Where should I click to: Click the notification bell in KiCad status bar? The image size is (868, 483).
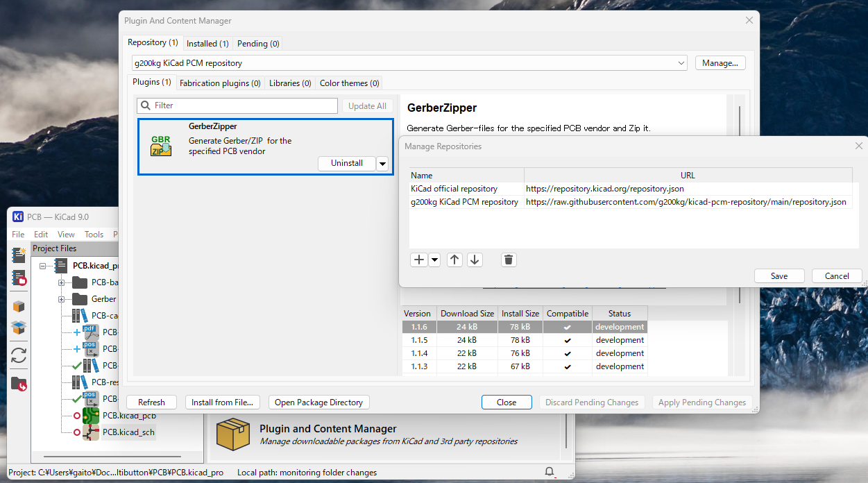(x=550, y=472)
